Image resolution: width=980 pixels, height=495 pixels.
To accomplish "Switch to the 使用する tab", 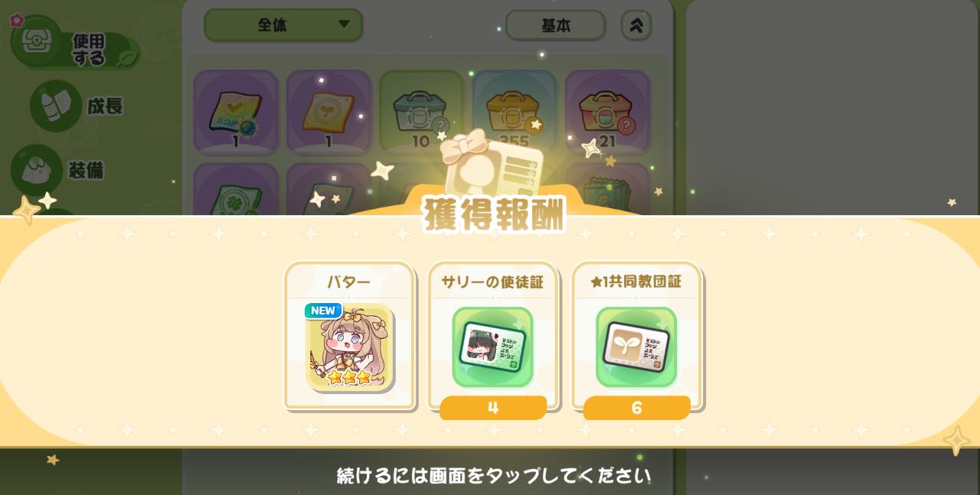I will point(75,47).
